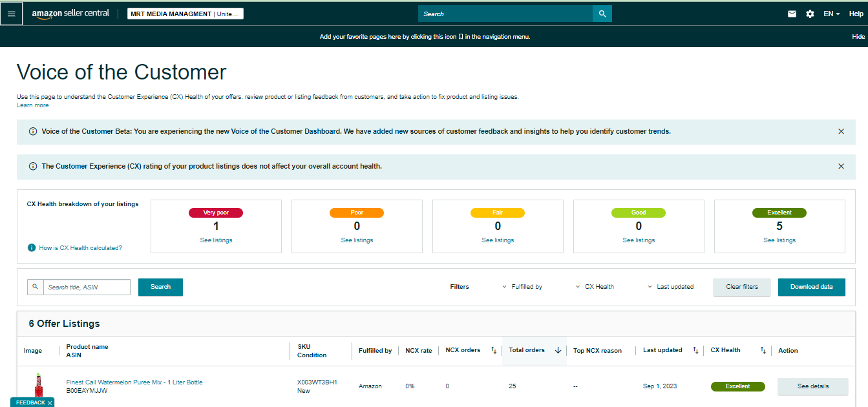The image size is (868, 407).
Task: Open Finest Call Watermelon Puree Mix listing
Action: point(134,382)
